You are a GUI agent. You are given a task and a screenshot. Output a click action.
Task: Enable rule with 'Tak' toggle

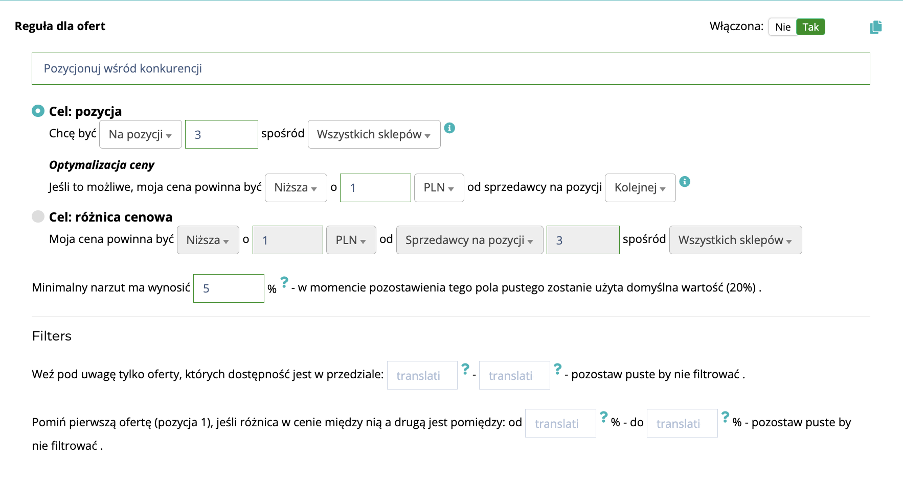click(810, 27)
